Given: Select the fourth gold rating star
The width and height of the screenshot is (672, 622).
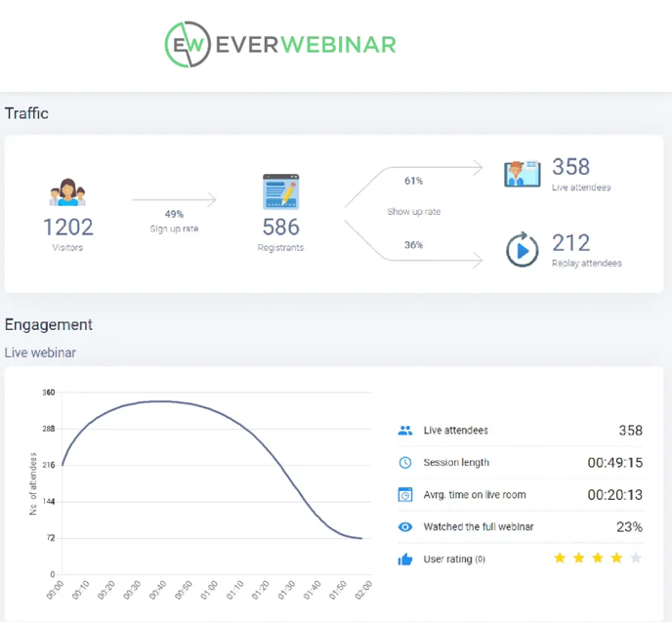Looking at the screenshot, I should point(616,558).
